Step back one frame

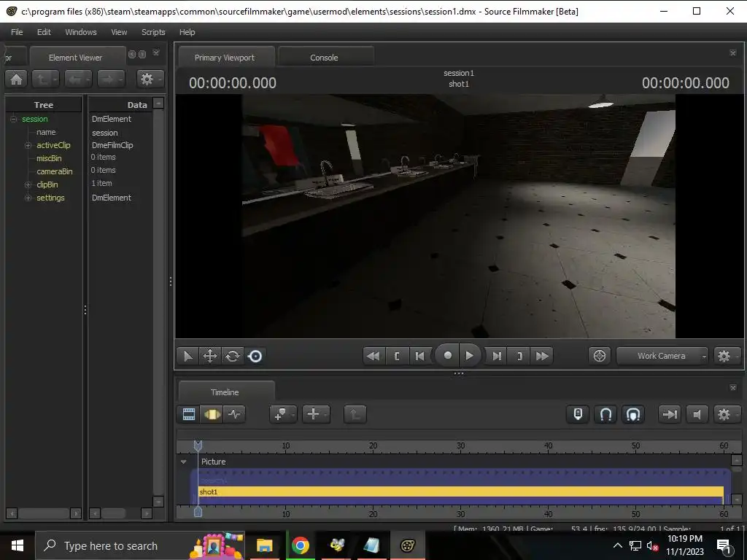[419, 356]
